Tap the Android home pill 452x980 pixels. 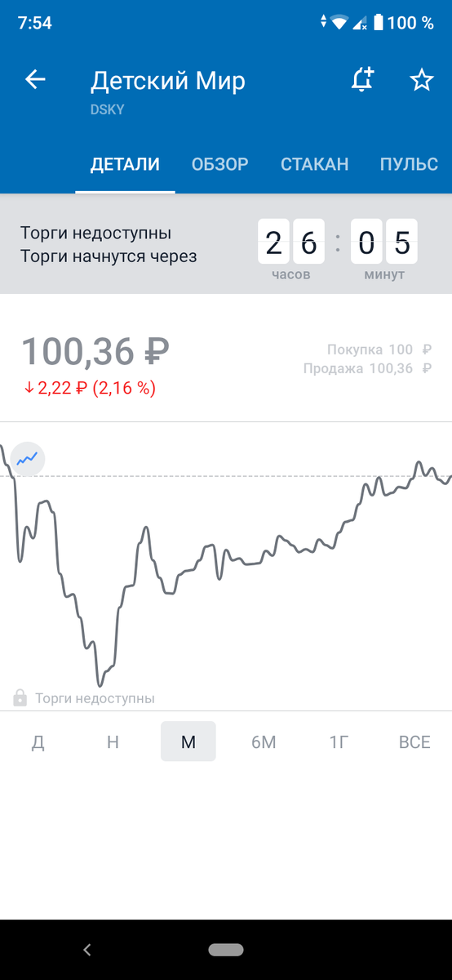226,950
